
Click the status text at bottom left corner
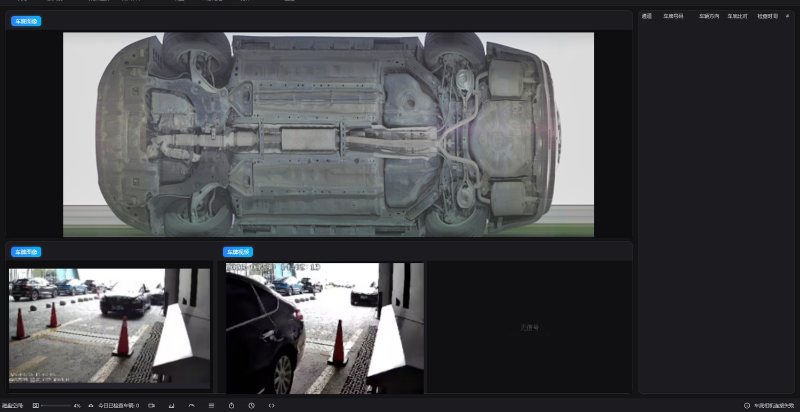click(12, 406)
